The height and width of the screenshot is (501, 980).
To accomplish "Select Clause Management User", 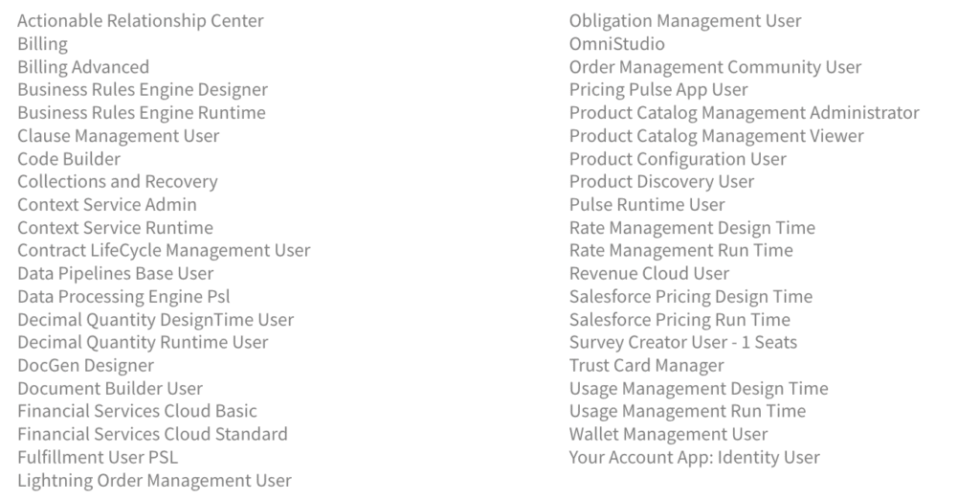I will tap(118, 136).
